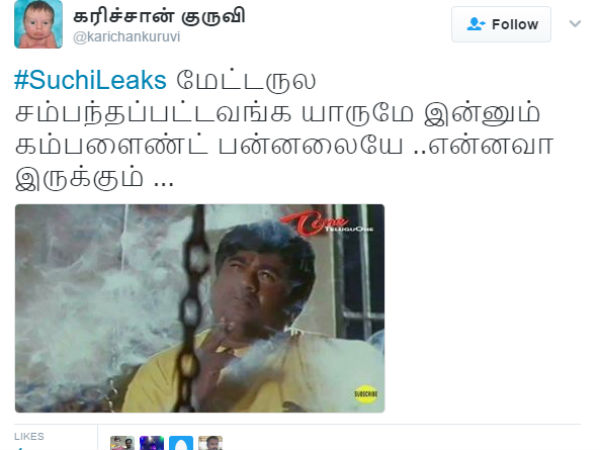Click the yellow Subscribe badge in image

click(366, 394)
